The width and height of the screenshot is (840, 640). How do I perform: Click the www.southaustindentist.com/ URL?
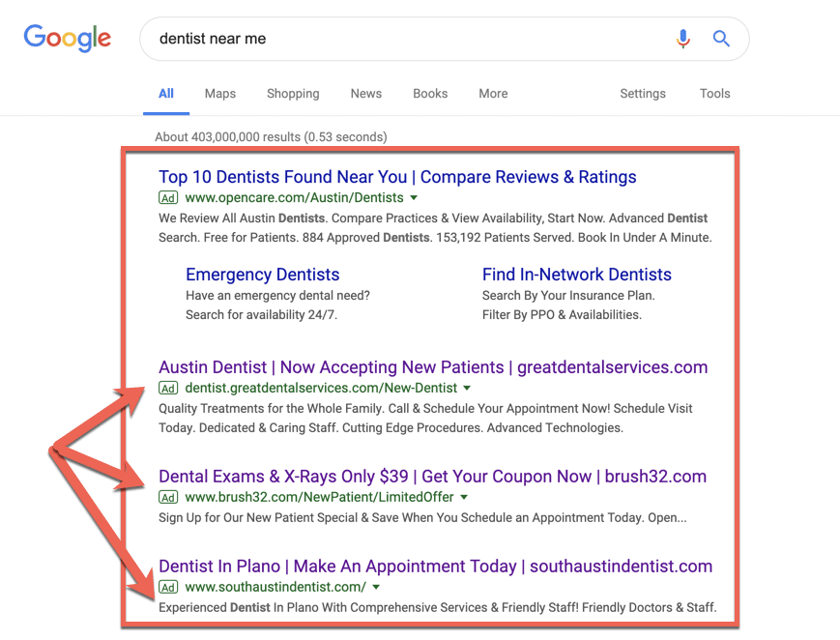(275, 587)
